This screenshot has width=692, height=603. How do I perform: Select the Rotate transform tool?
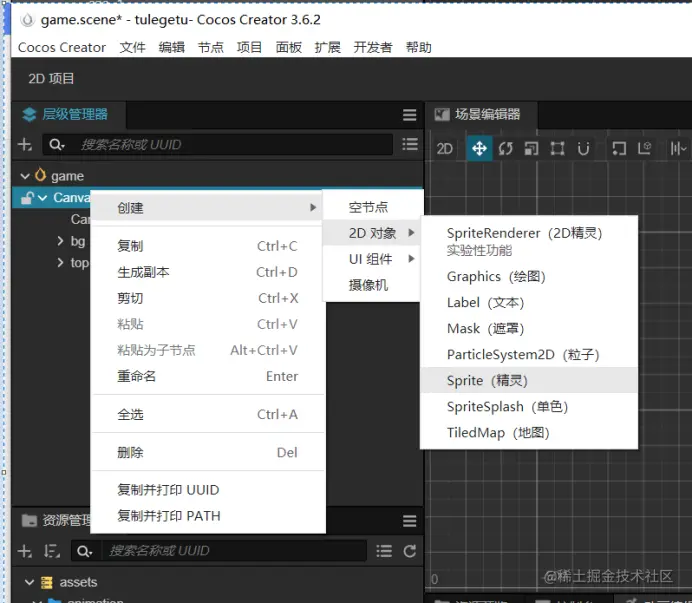[x=505, y=148]
